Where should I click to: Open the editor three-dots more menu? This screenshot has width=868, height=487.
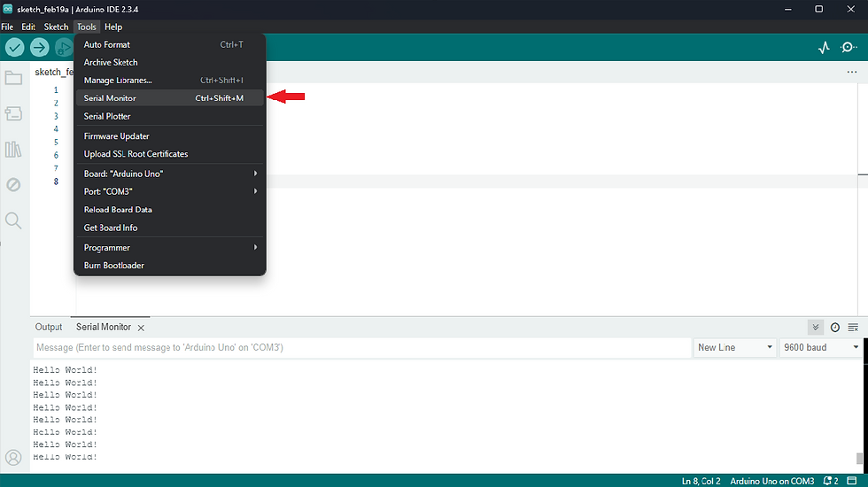click(x=852, y=72)
